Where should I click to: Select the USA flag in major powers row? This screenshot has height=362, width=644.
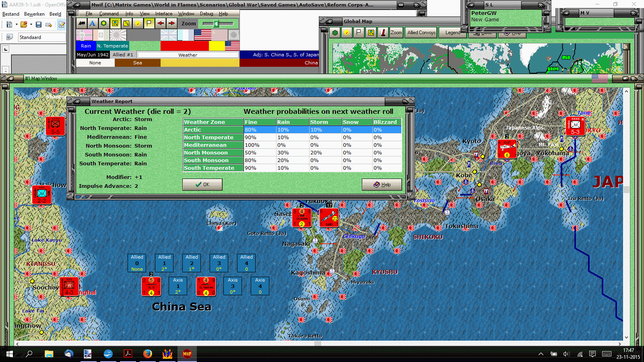coord(202,35)
